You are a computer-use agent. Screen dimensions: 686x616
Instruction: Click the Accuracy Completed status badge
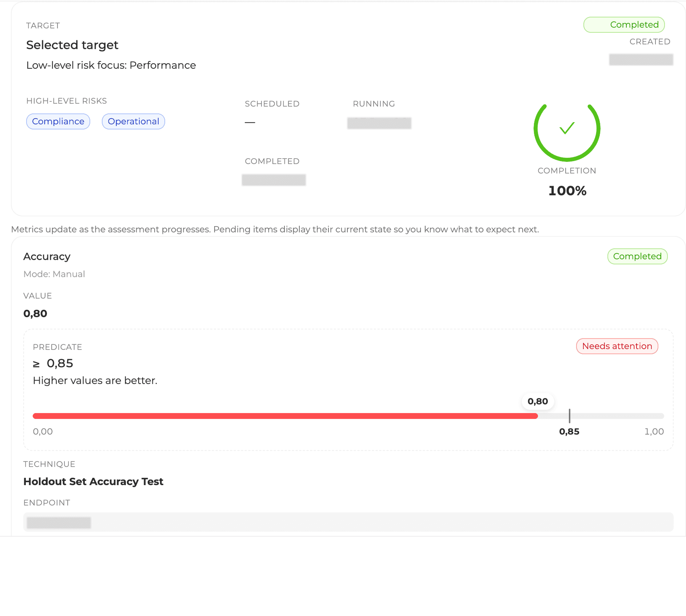[x=637, y=256]
